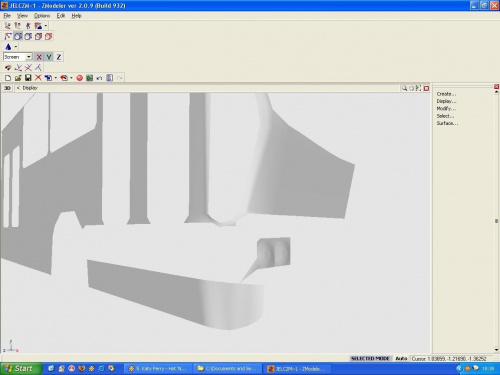
Task: Click the blue import icon
Action: coord(49,78)
